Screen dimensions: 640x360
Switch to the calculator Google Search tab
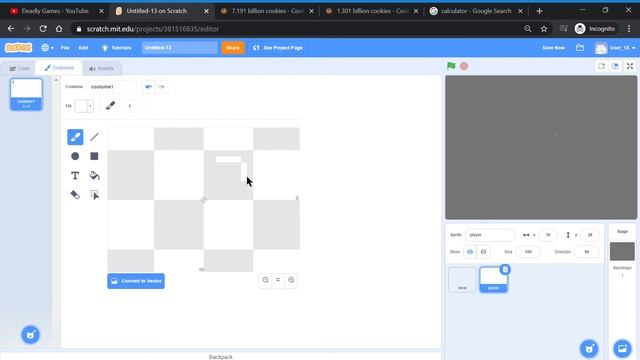475,11
